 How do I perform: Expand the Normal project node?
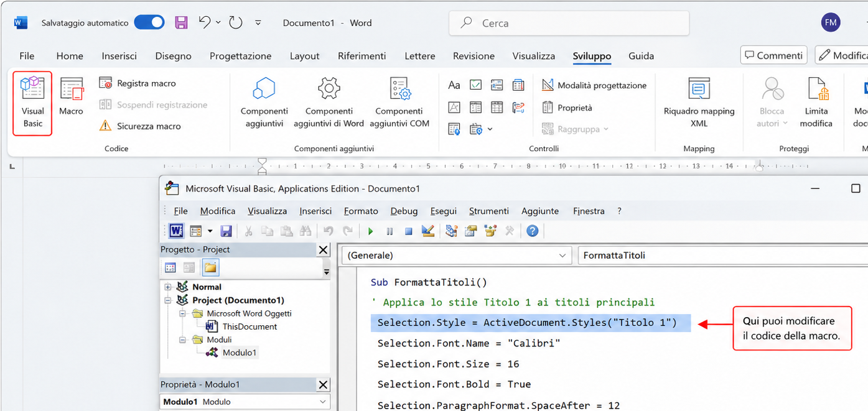(168, 287)
